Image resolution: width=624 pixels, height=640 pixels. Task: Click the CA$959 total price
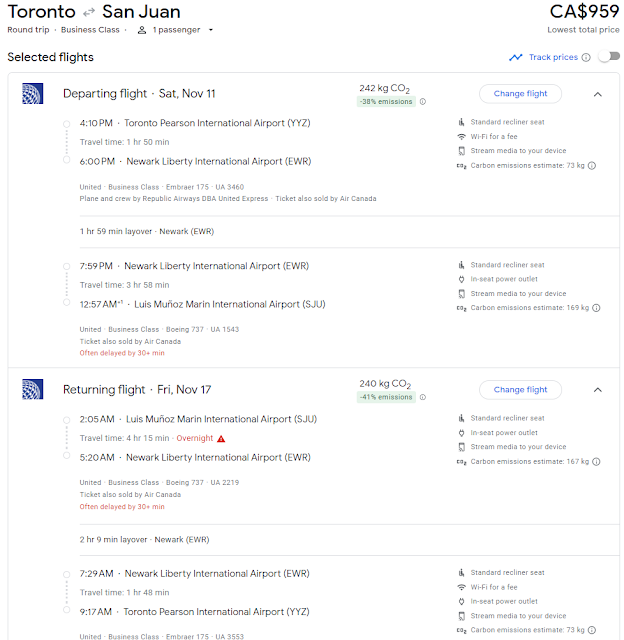(x=584, y=11)
